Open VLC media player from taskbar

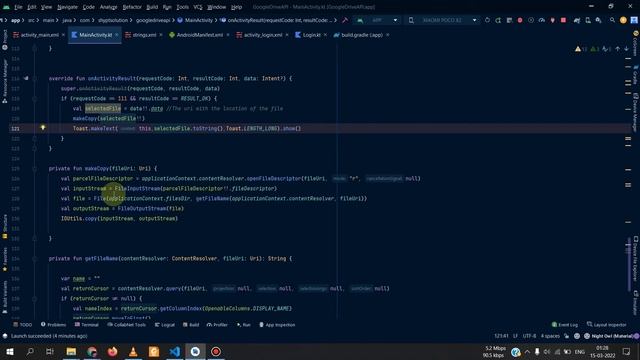coord(133,351)
